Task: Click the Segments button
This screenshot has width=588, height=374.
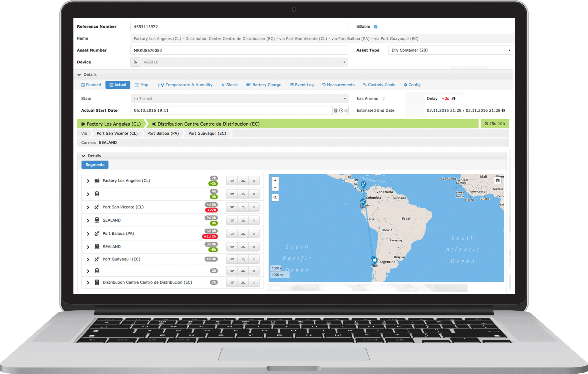Action: [95, 165]
